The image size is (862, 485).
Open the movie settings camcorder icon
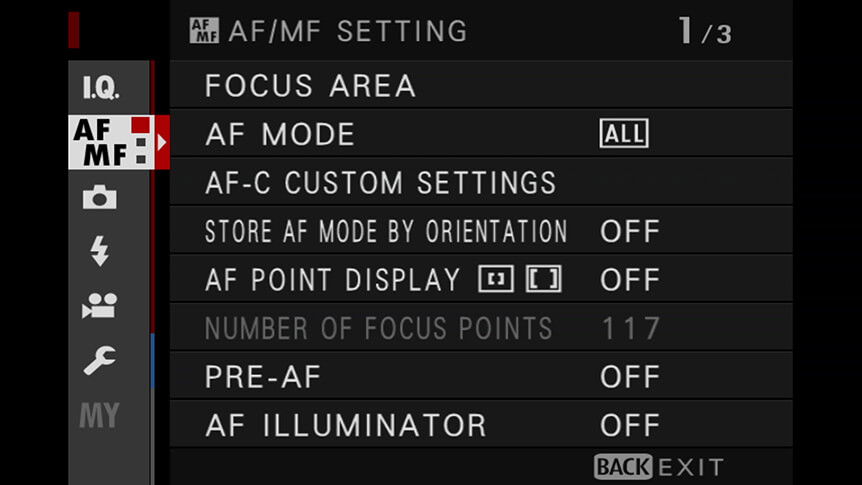tap(100, 305)
